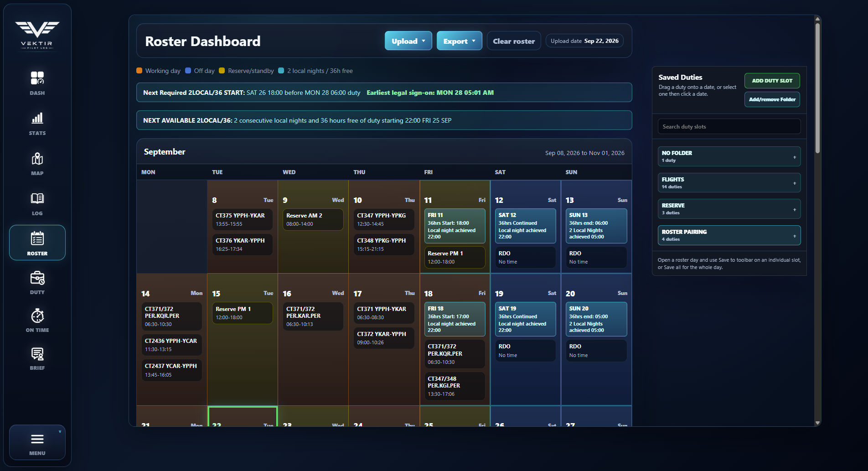The width and height of the screenshot is (868, 471).
Task: Open the ON TIME stopwatch icon
Action: tap(37, 316)
